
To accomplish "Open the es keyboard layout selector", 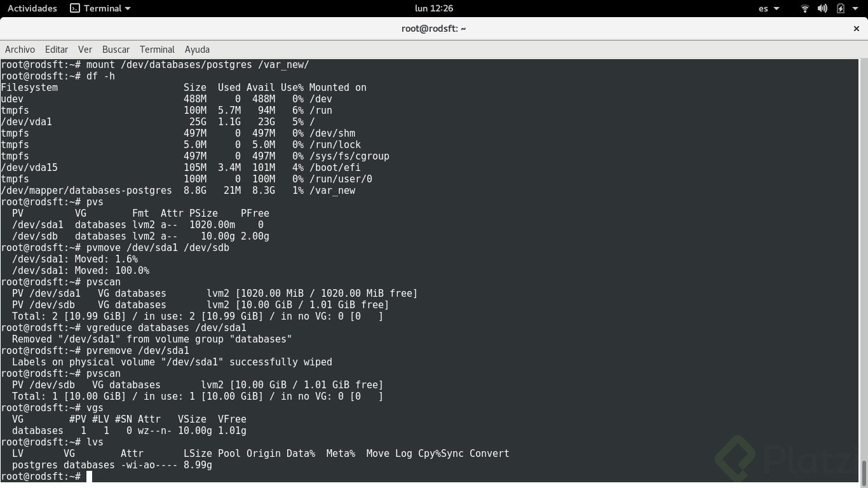I will pyautogui.click(x=769, y=8).
